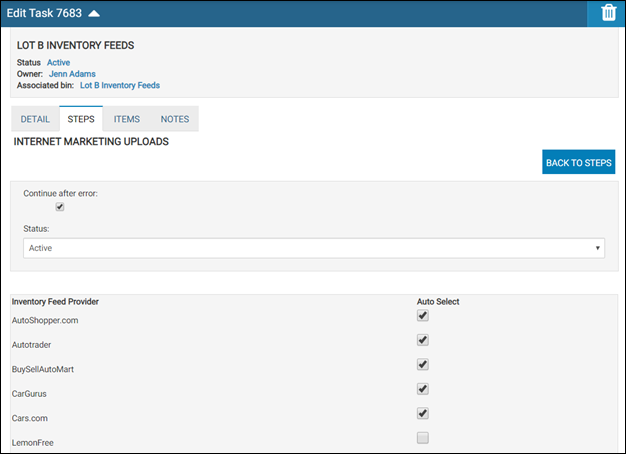This screenshot has width=626, height=454.
Task: Uncheck Auto Select for AutoShopper.com
Action: click(x=423, y=315)
